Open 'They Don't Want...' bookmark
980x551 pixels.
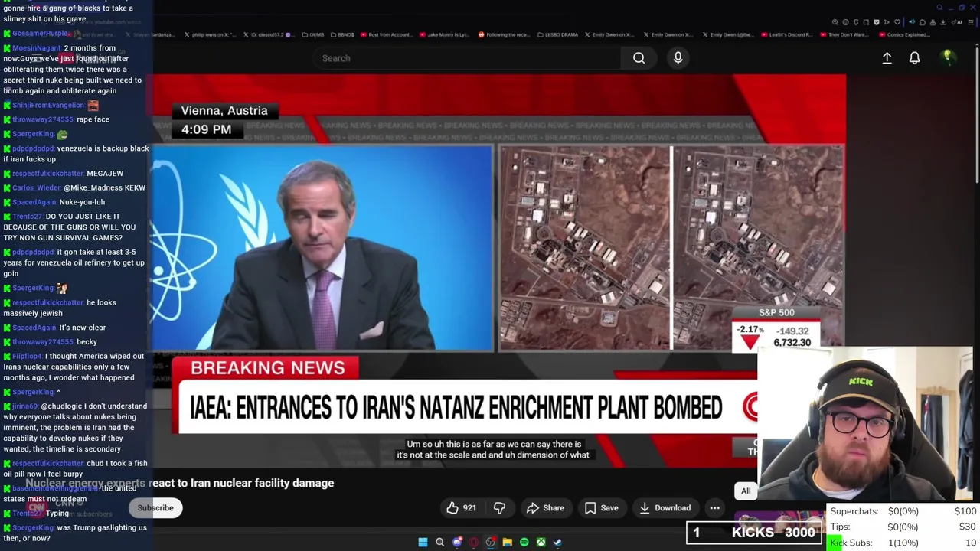[844, 34]
